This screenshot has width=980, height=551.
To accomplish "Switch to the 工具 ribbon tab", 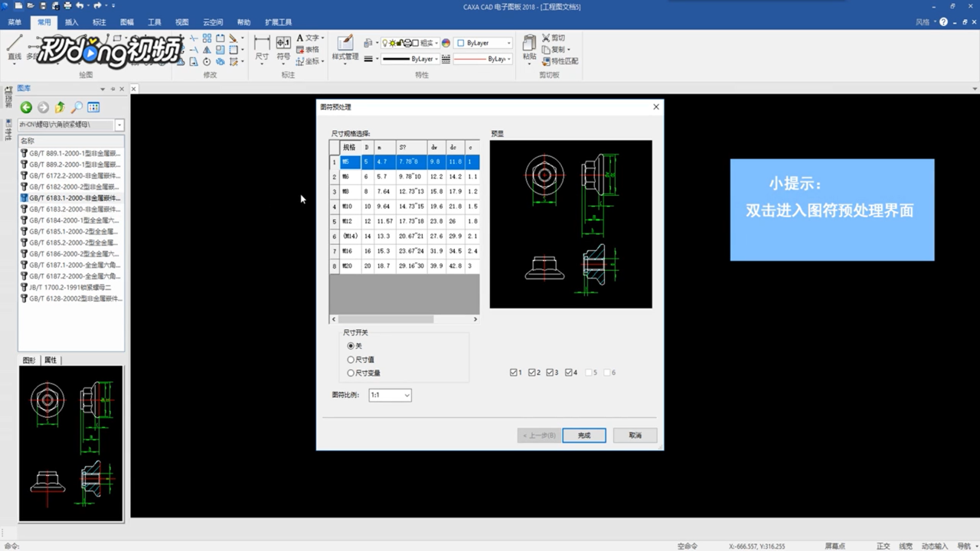I will pos(155,22).
